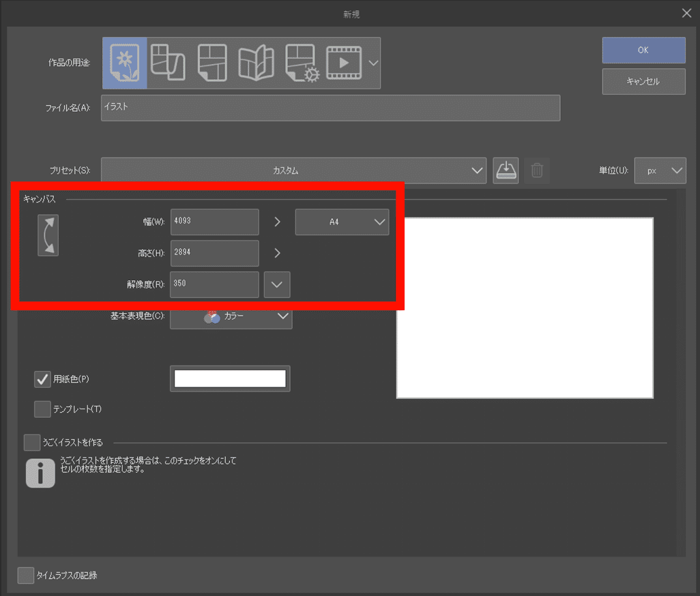Close the new document dialog

pyautogui.click(x=686, y=14)
